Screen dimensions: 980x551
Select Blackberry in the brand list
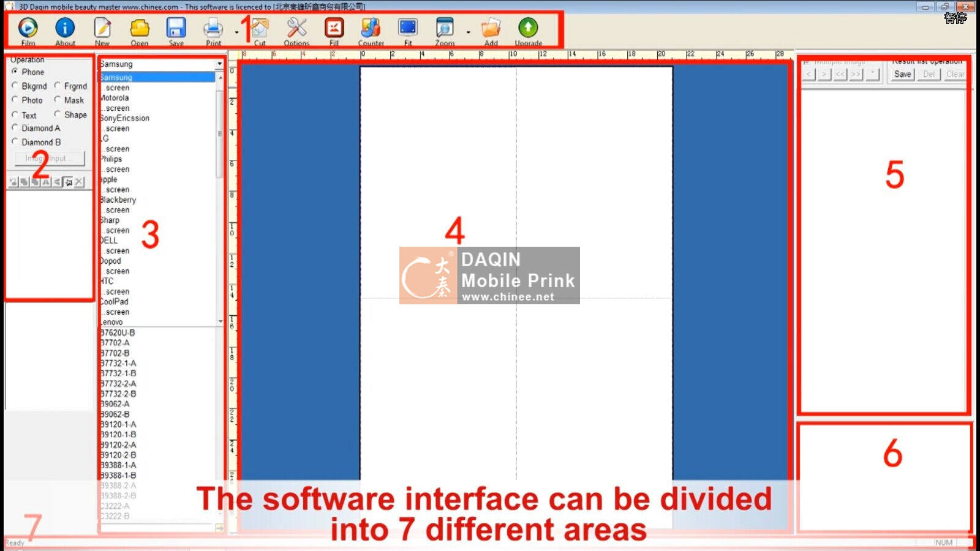(118, 200)
